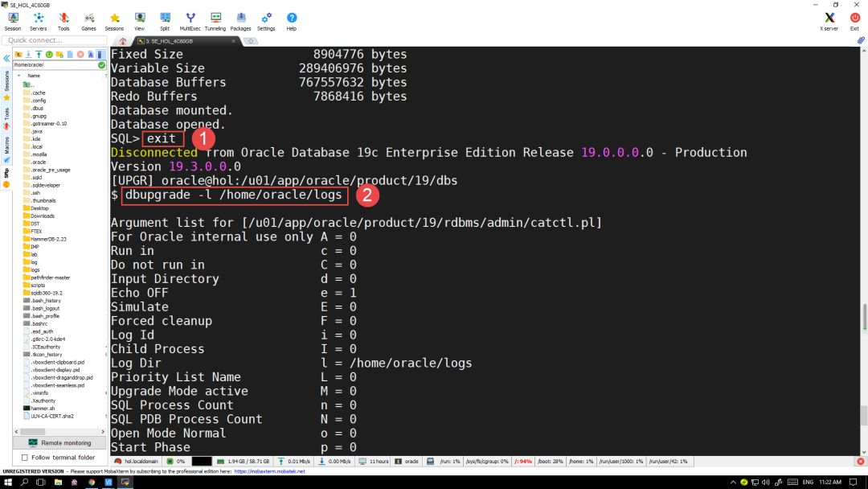868x489 pixels.
Task: Open Windows Start menu
Action: tap(8, 483)
